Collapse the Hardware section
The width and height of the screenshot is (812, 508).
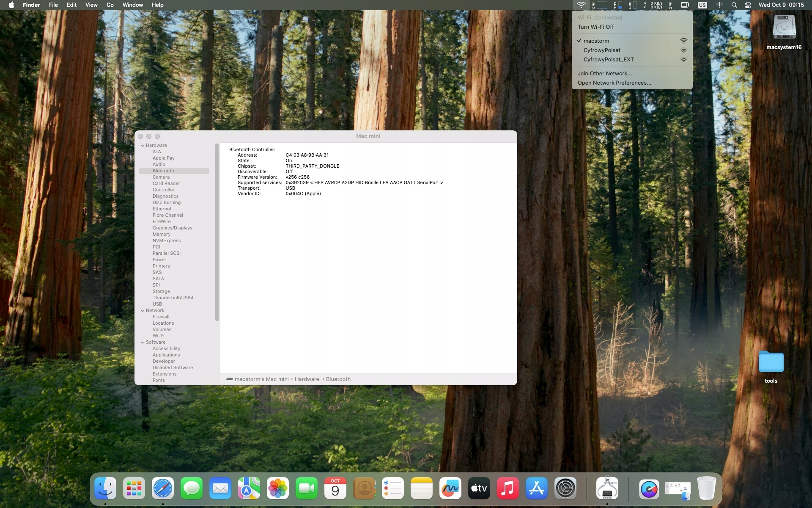click(143, 146)
